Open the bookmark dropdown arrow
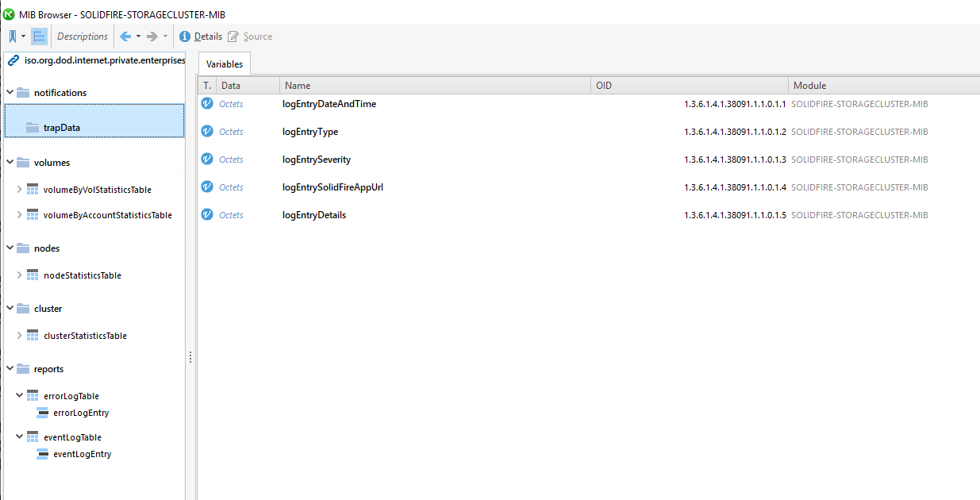The height and width of the screenshot is (500, 980). click(24, 37)
